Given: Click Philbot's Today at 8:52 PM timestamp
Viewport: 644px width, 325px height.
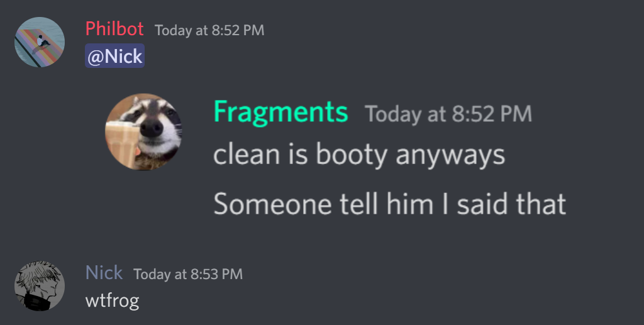Looking at the screenshot, I should click(x=209, y=30).
